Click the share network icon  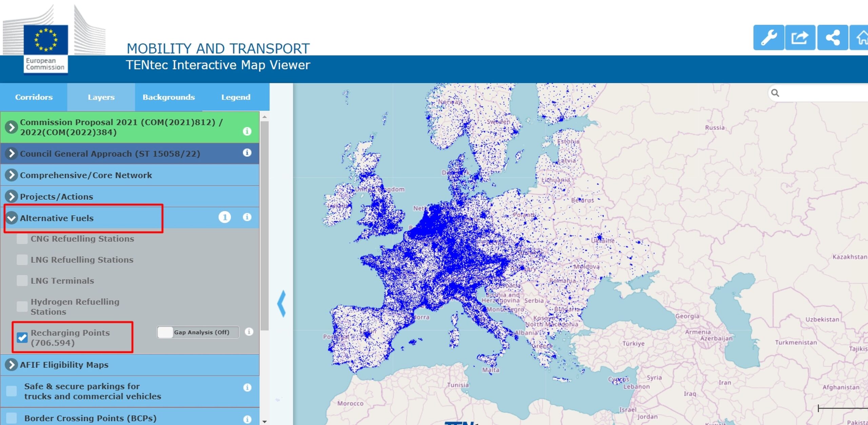pos(832,38)
